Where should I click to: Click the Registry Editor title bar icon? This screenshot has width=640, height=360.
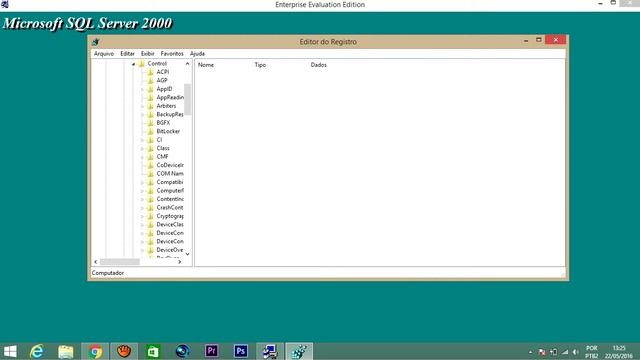point(96,42)
